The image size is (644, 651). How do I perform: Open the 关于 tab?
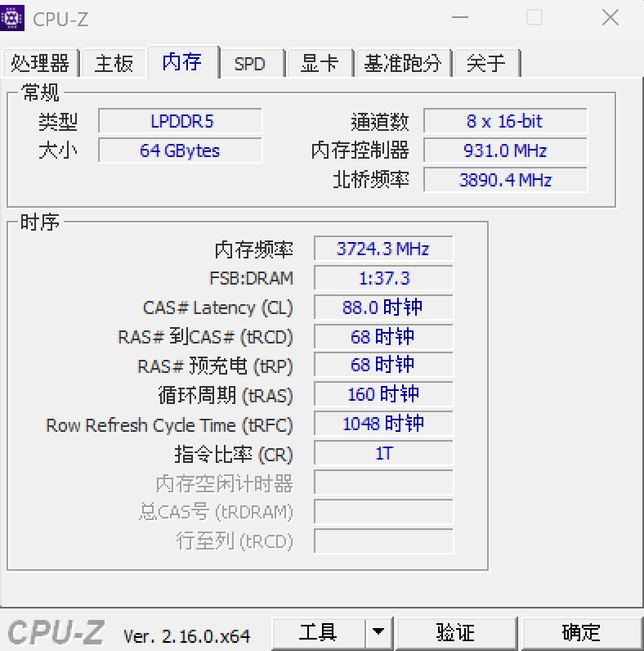click(486, 63)
